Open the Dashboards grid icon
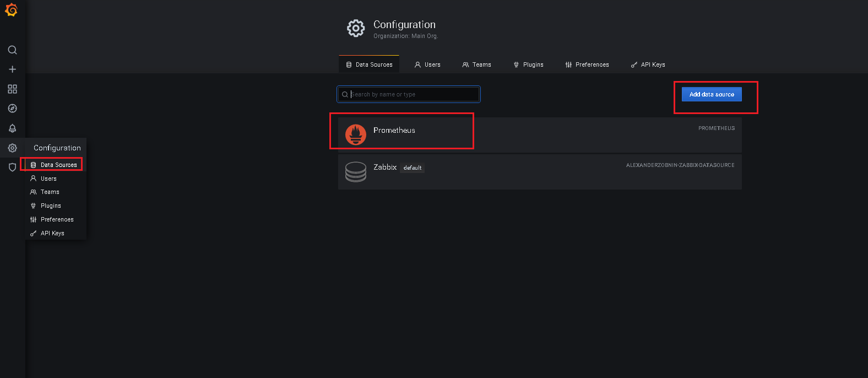The image size is (868, 378). coord(12,89)
